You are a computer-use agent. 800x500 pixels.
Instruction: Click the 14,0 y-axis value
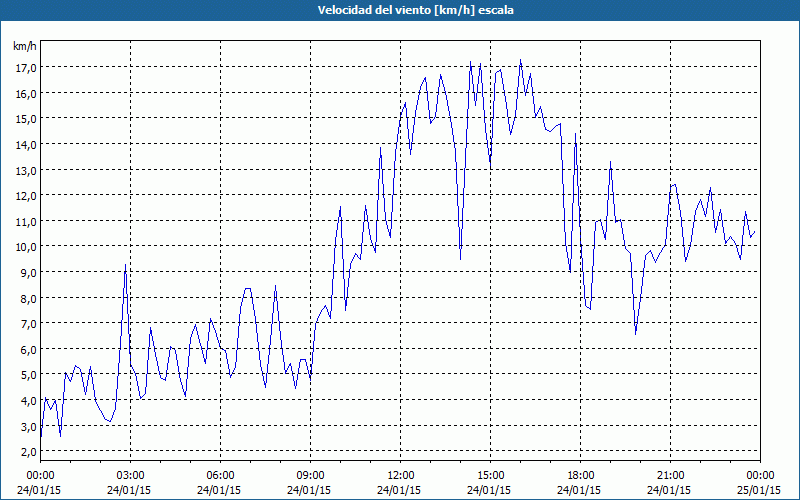tap(25, 145)
